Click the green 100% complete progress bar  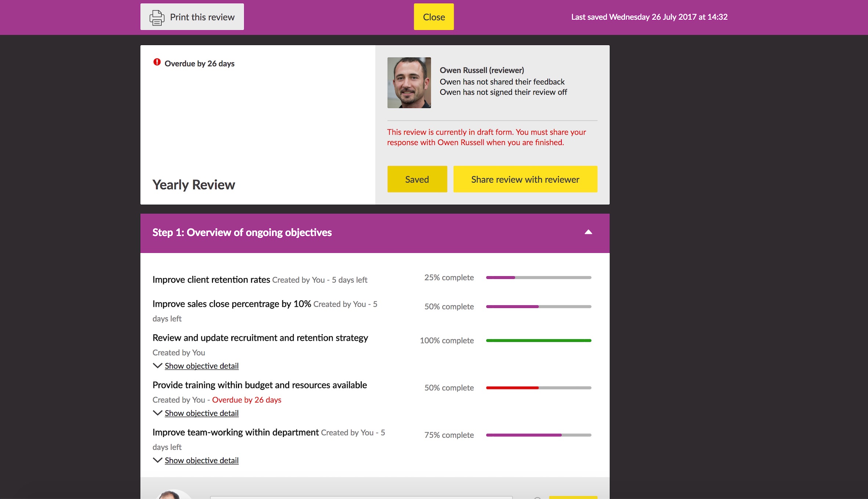539,341
